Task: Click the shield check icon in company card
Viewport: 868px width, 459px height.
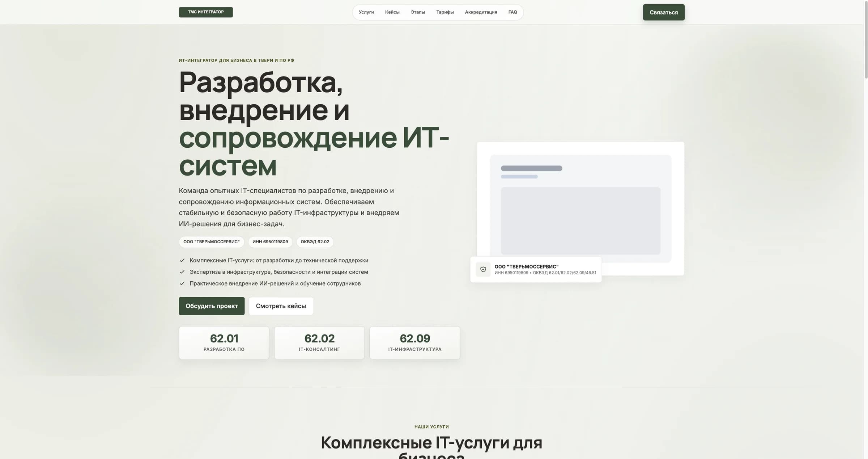Action: coord(483,269)
